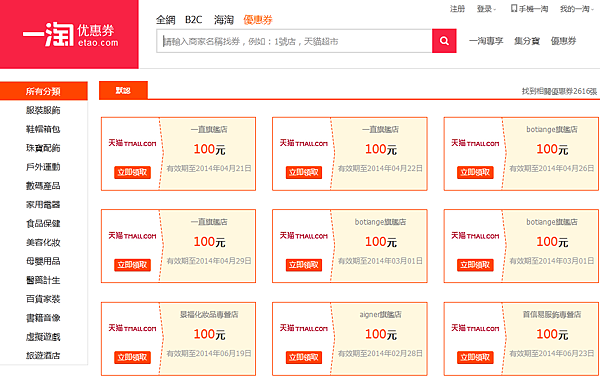This screenshot has height=378, width=600.
Task: Click Tmall logo on aigner旗艦店 coupon
Action: 303,328
